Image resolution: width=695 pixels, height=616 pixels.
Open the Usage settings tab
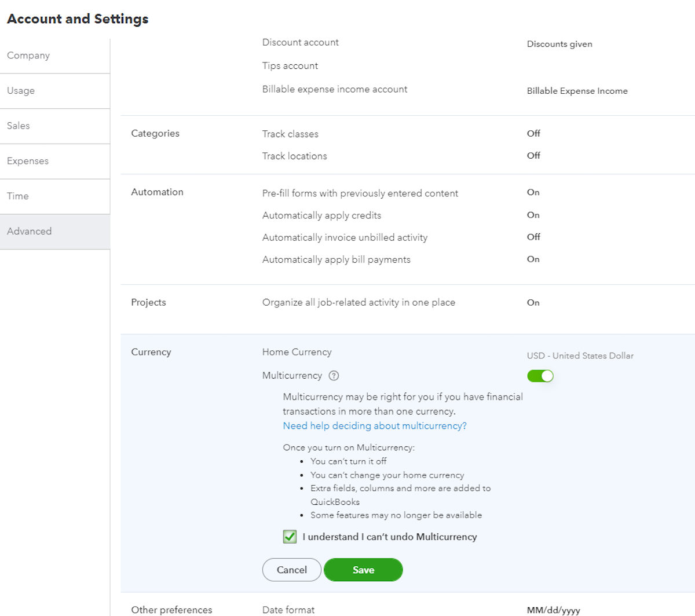pyautogui.click(x=21, y=91)
